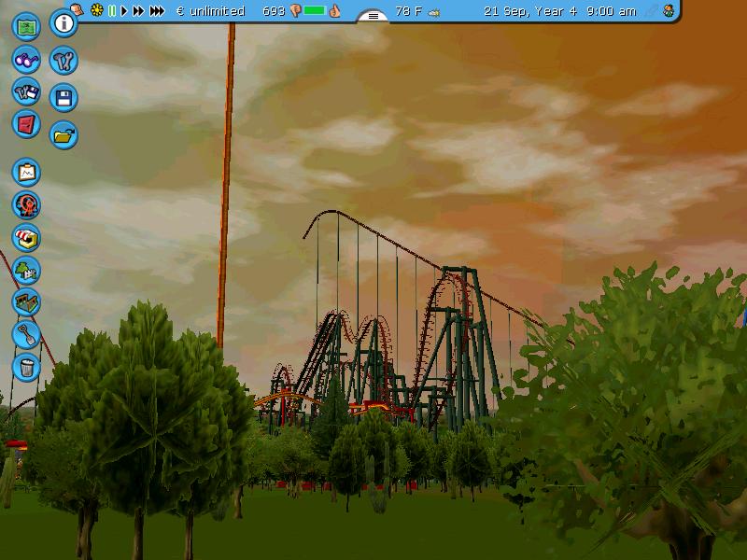Screen dimensions: 747x560
Task: Collapse the top status bar tab
Action: point(373,16)
